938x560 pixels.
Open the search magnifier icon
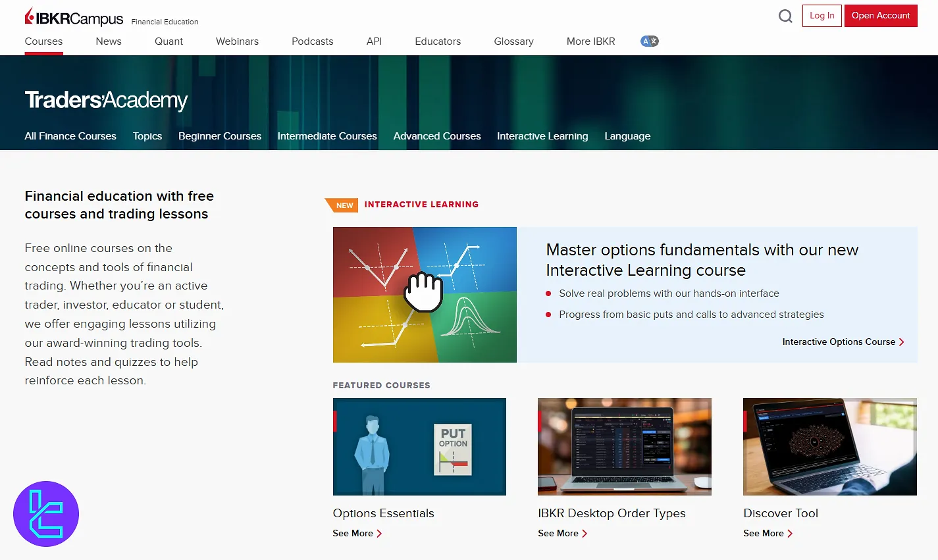785,16
